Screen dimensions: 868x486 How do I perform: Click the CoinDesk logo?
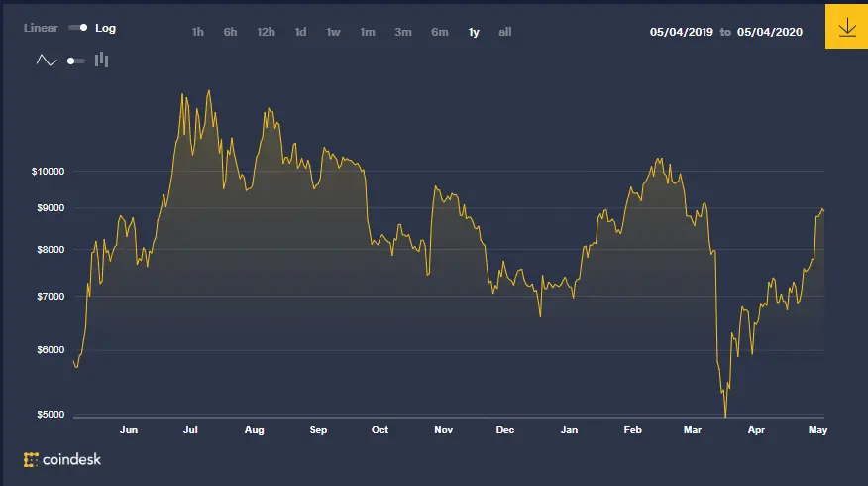click(62, 459)
